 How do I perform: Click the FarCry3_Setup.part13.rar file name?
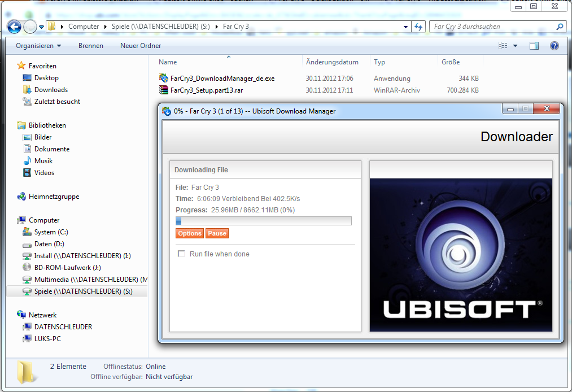point(207,90)
